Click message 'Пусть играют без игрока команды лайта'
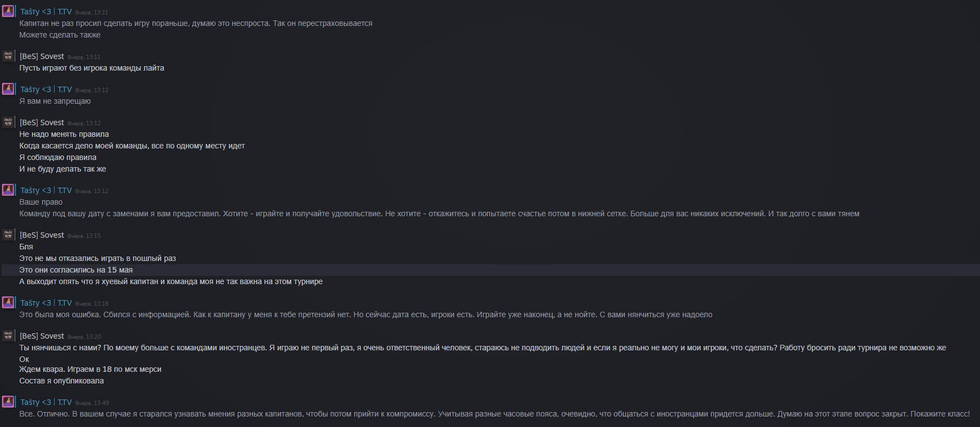 click(92, 68)
